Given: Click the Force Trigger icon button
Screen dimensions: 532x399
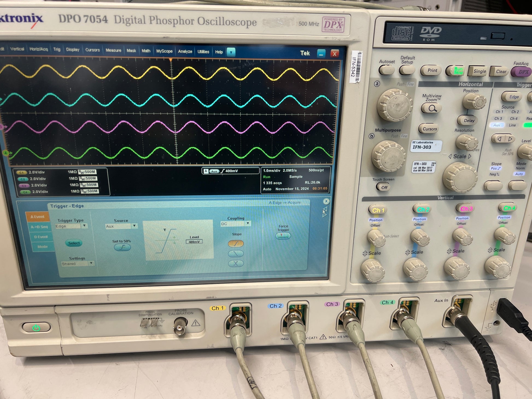Looking at the screenshot, I should pos(283,236).
